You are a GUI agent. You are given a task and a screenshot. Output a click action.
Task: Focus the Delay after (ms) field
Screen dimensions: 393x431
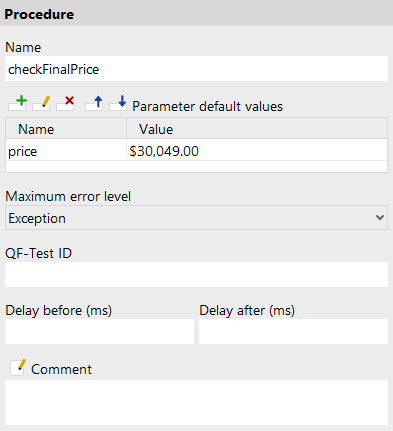click(x=293, y=331)
